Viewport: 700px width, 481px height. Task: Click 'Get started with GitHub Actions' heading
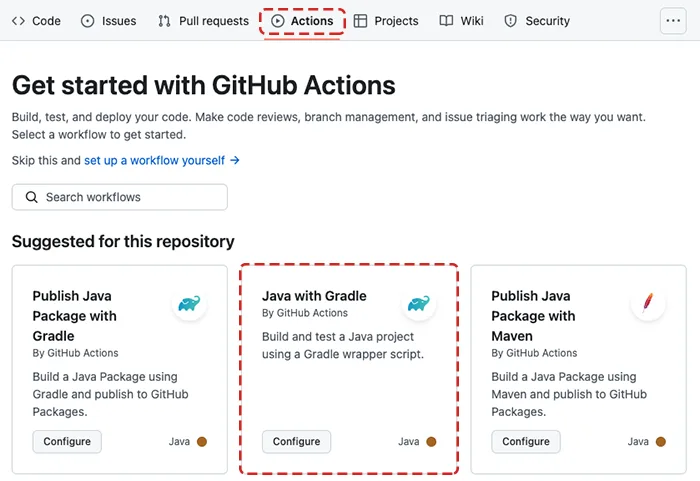point(204,85)
